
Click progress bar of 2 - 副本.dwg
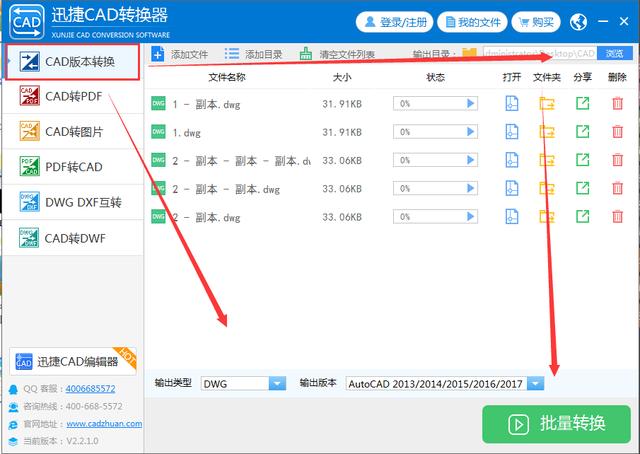435,216
